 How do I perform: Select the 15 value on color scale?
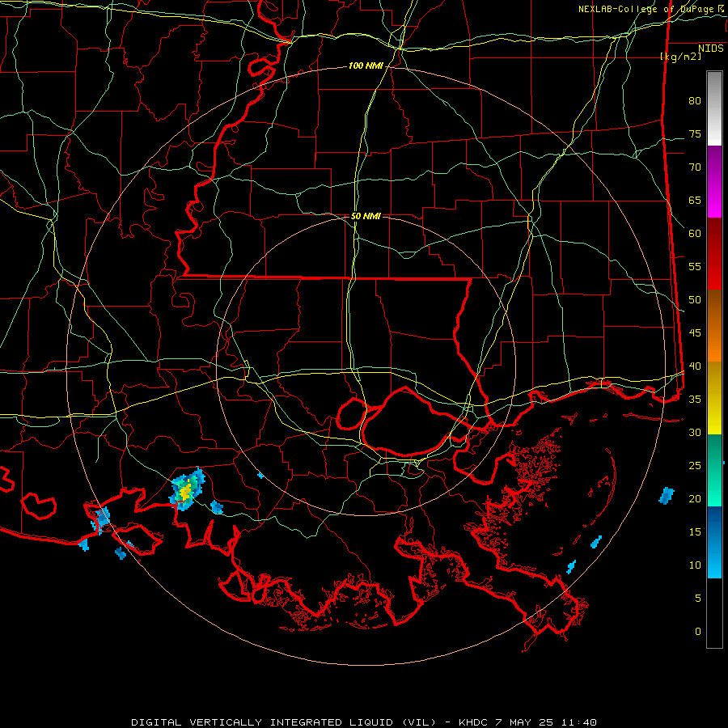(695, 531)
